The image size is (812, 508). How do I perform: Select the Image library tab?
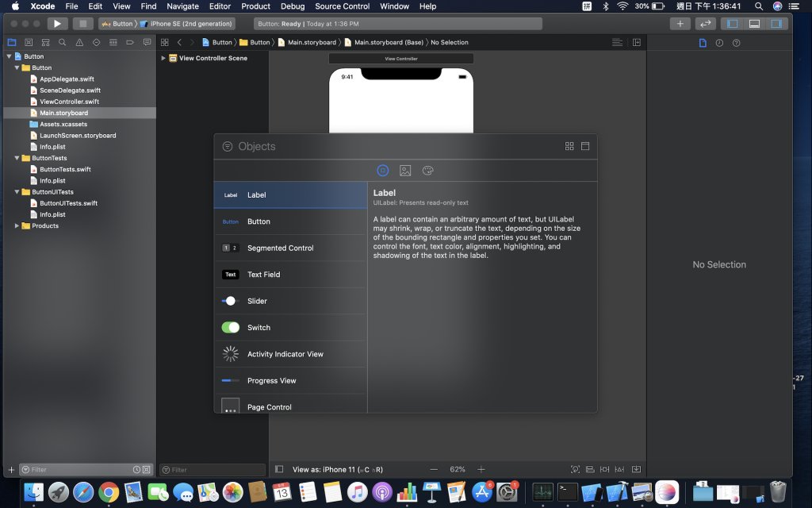[405, 171]
